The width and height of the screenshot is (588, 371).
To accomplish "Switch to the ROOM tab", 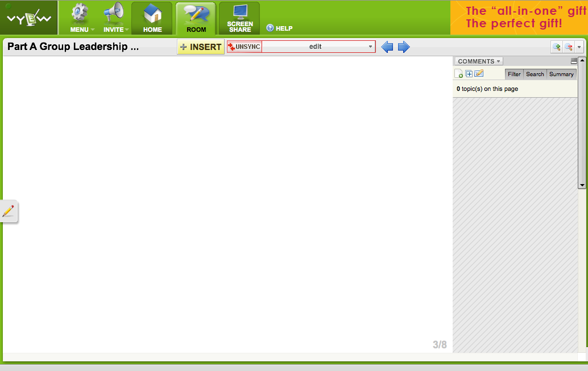I will pyautogui.click(x=196, y=18).
